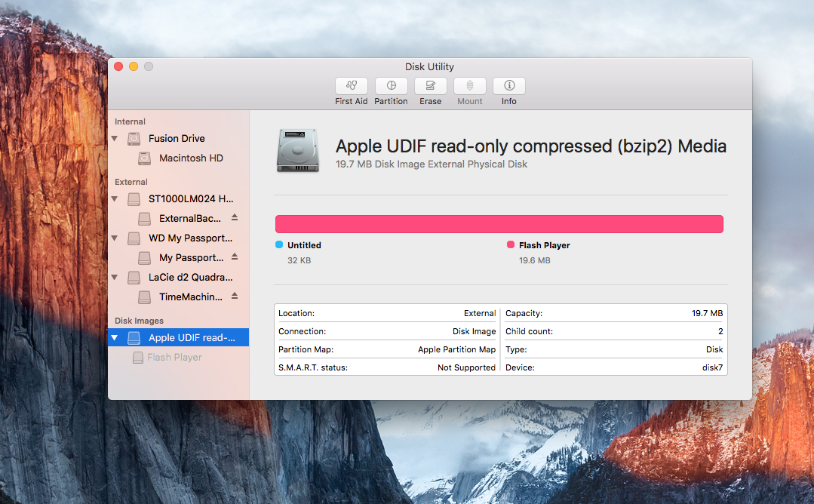This screenshot has width=814, height=504.
Task: Click the 19.7 MB Disk Image subtitle
Action: [x=432, y=164]
